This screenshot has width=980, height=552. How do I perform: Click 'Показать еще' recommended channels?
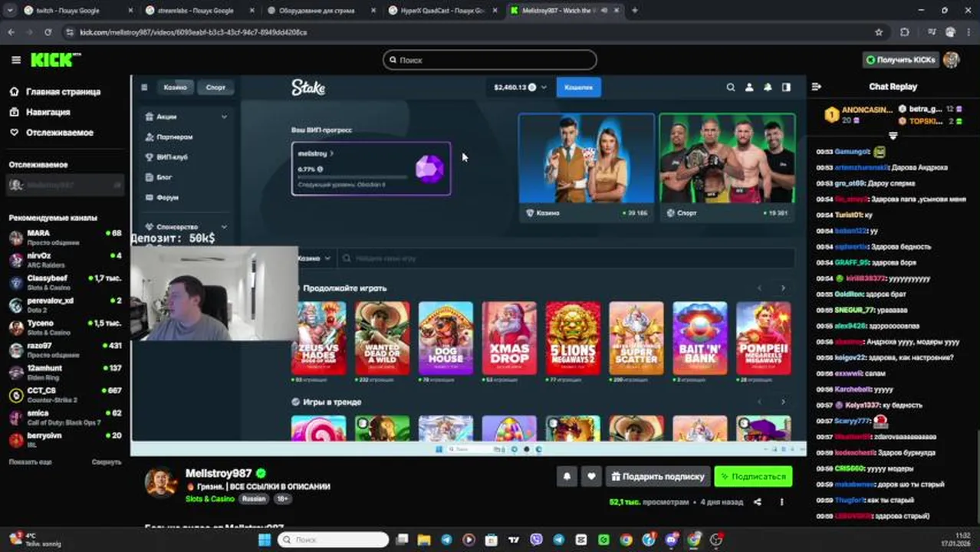pyautogui.click(x=30, y=462)
